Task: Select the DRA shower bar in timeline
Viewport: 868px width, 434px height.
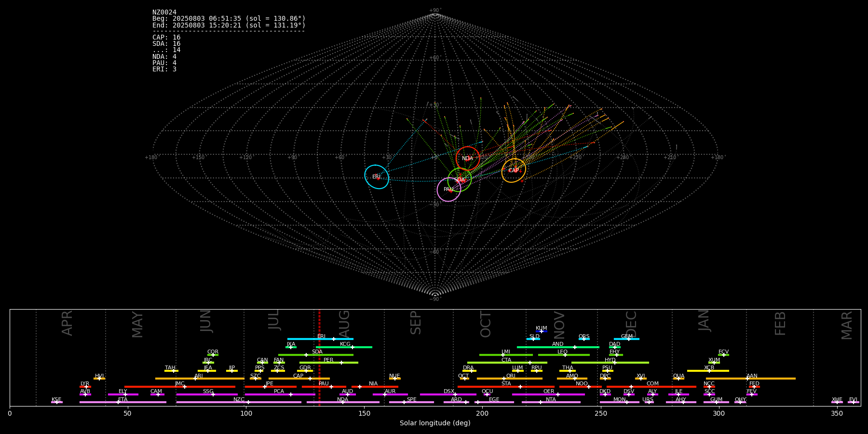Action: (x=469, y=371)
